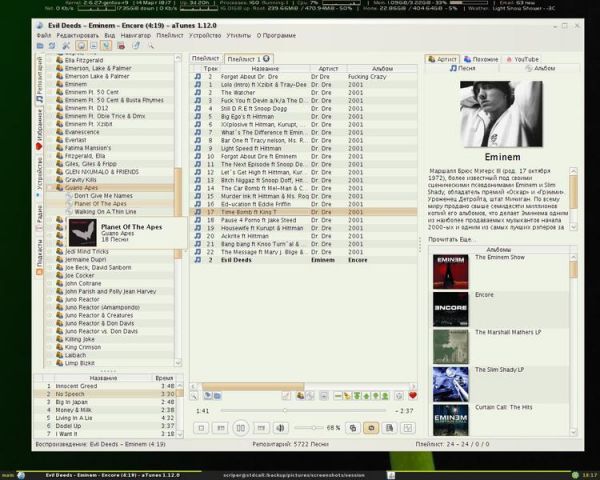
Task: Click the red toolbar icon
Action: pos(121,46)
